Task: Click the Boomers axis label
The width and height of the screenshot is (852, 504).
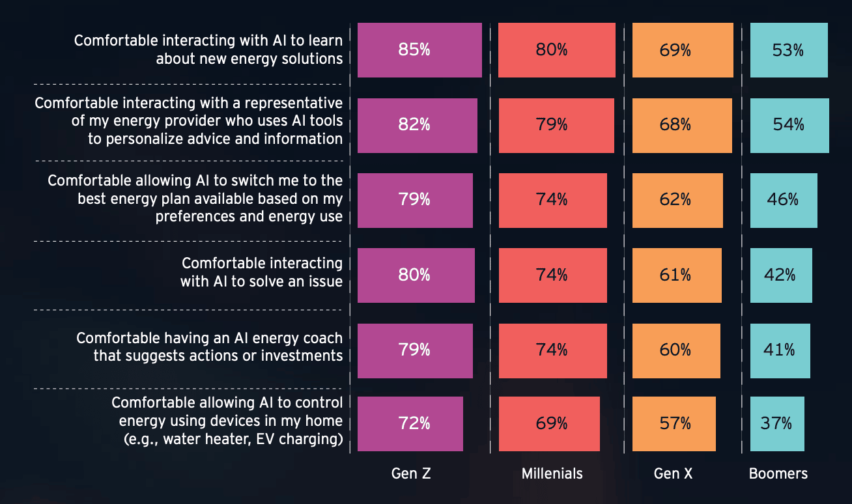Action: click(778, 473)
